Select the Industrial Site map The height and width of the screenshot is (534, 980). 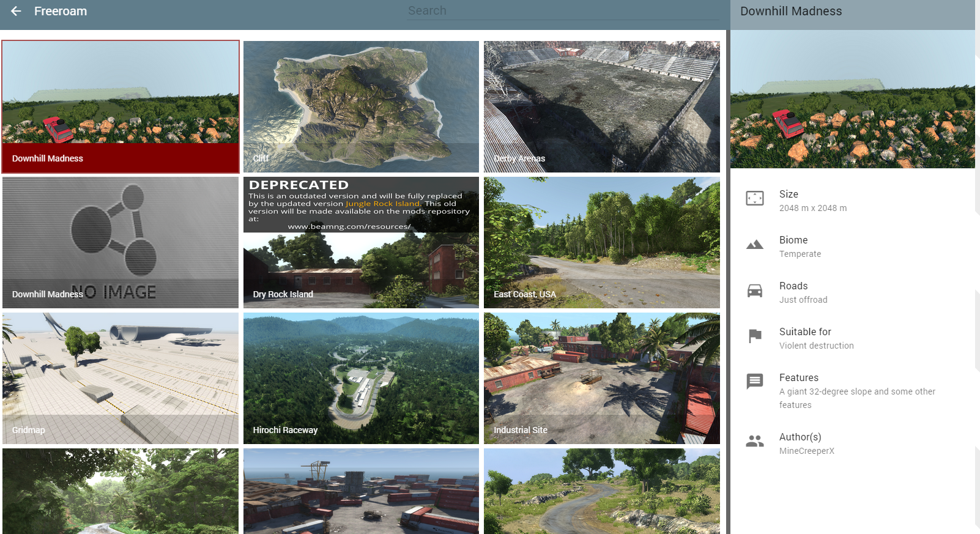(x=602, y=378)
